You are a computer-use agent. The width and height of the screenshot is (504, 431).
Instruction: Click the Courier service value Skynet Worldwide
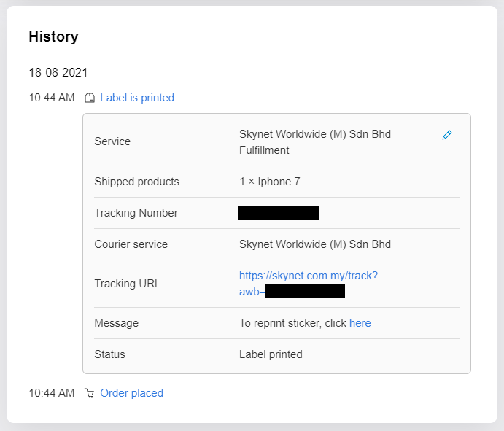click(x=314, y=244)
